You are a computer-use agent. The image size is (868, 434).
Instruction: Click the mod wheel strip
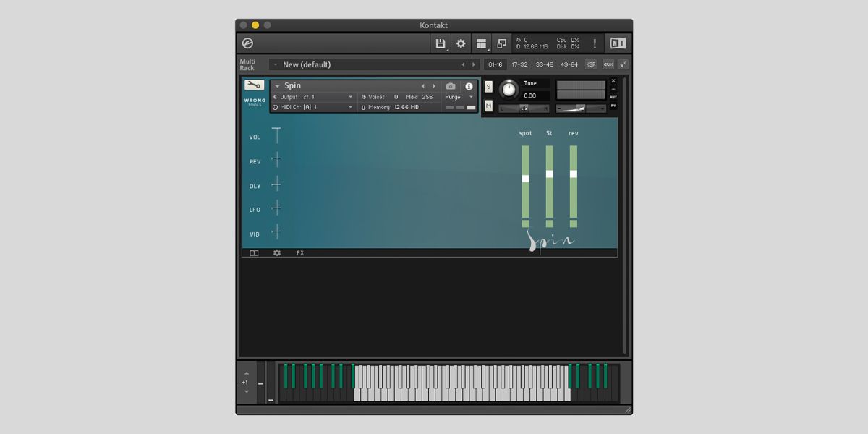271,382
